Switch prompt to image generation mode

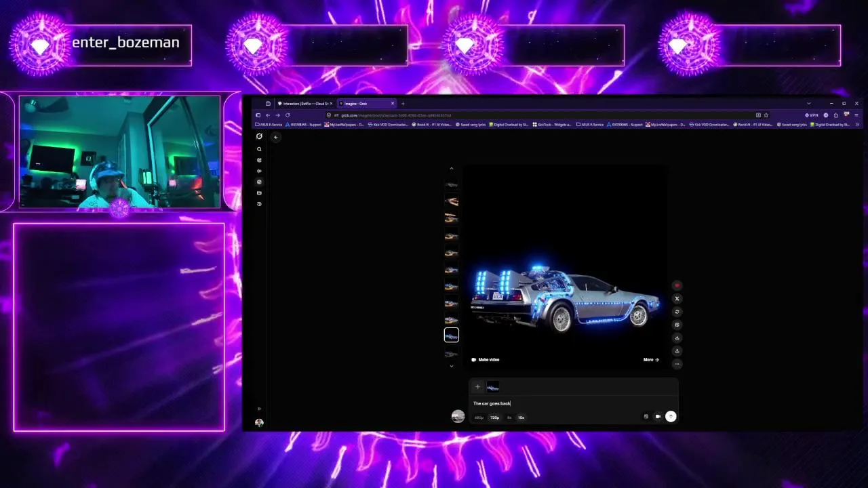coord(646,417)
